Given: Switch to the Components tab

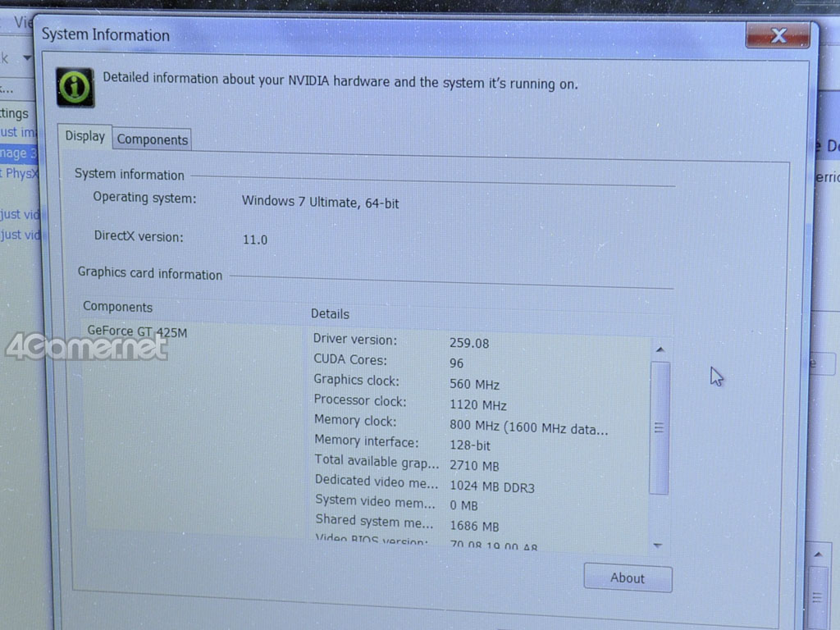Looking at the screenshot, I should [x=152, y=139].
